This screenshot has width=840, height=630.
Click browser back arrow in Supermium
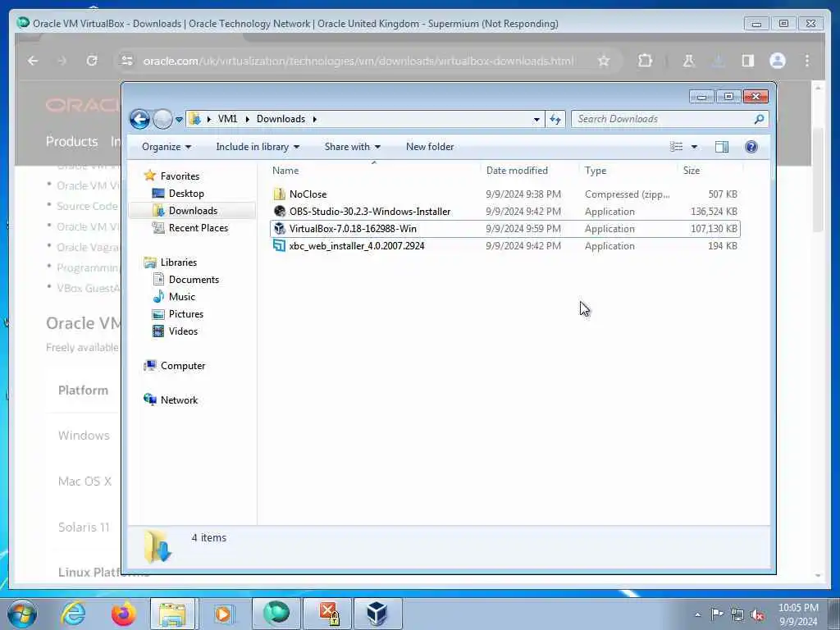(x=33, y=61)
